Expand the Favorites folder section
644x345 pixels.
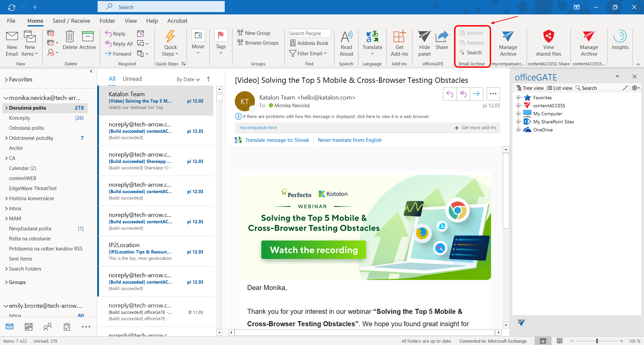tap(6, 80)
